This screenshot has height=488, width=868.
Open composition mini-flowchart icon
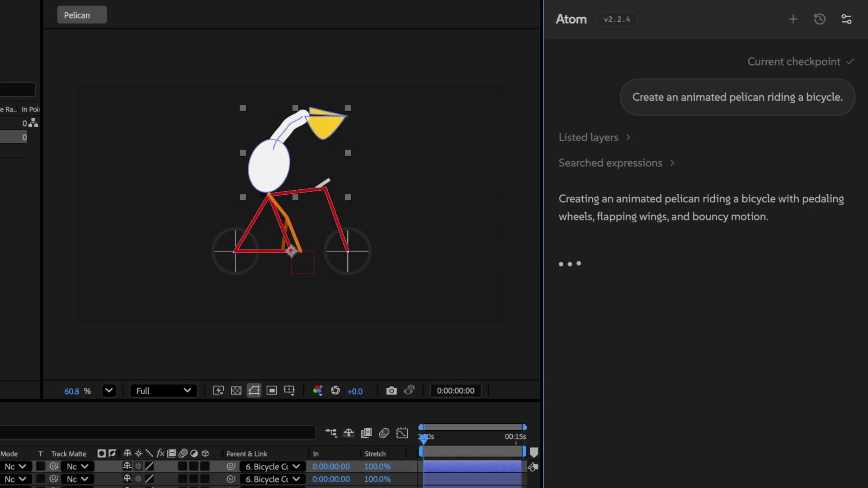pos(331,433)
